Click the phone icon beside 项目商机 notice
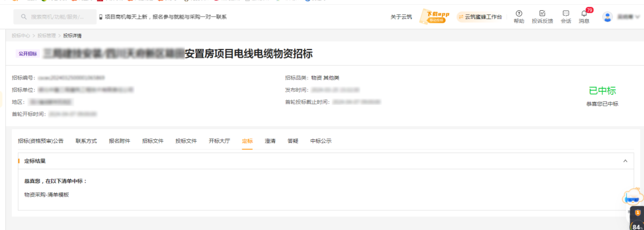644x230 pixels. (x=101, y=17)
